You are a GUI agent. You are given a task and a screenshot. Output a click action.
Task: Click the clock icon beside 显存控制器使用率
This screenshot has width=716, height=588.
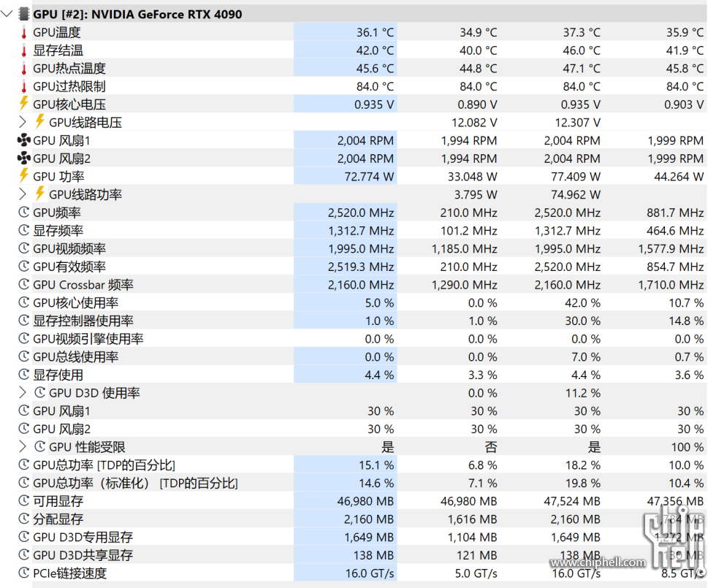pos(23,321)
